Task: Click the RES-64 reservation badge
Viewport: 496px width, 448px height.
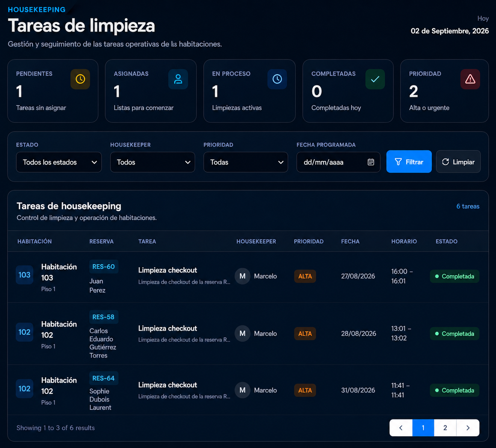Action: click(x=104, y=378)
